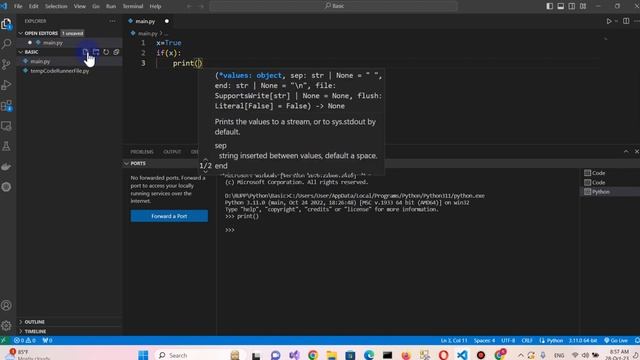This screenshot has height=360, width=640.
Task: Open the Extensions view
Action: click(6, 106)
